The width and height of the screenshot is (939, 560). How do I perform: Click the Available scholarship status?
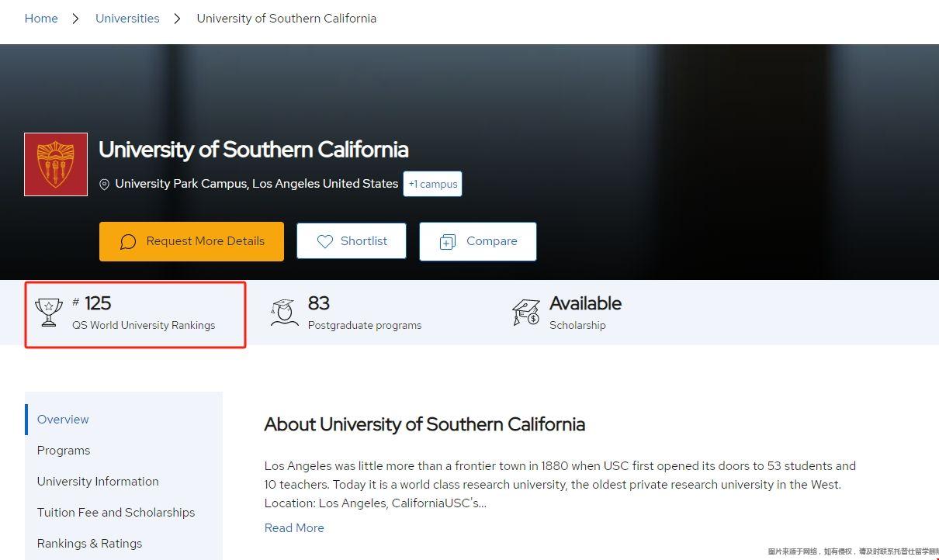click(x=586, y=302)
